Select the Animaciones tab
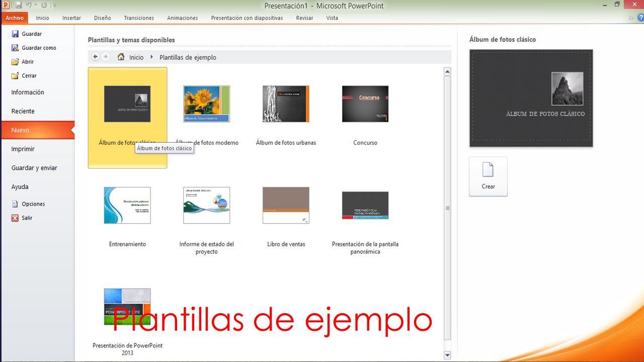Screen dimensions: 644x362 [183, 18]
